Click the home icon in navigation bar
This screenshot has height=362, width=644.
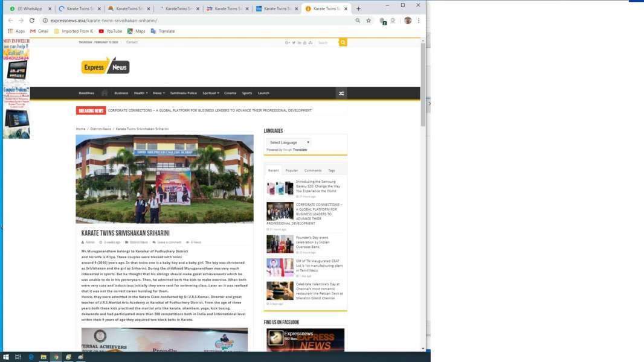coord(105,93)
